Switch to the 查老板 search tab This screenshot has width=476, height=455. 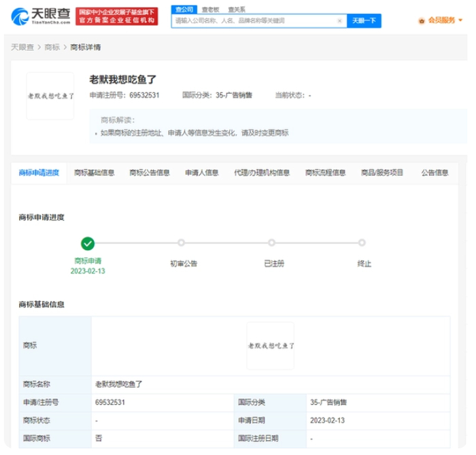click(211, 10)
